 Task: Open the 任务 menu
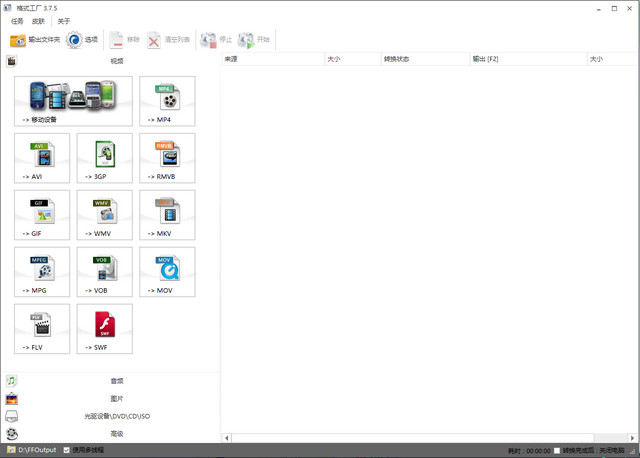coord(17,21)
